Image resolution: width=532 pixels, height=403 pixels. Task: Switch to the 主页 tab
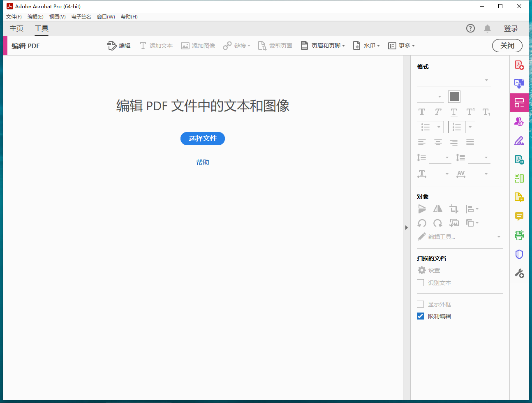(16, 28)
